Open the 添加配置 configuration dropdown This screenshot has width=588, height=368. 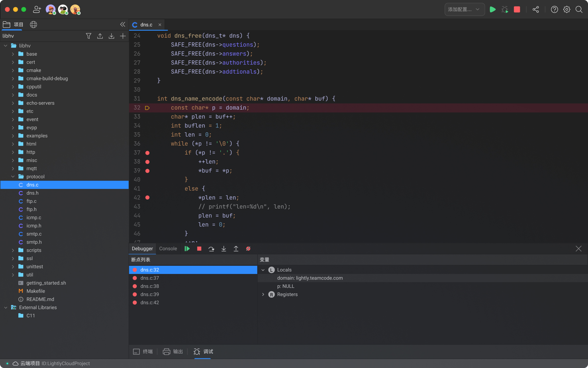click(x=464, y=9)
